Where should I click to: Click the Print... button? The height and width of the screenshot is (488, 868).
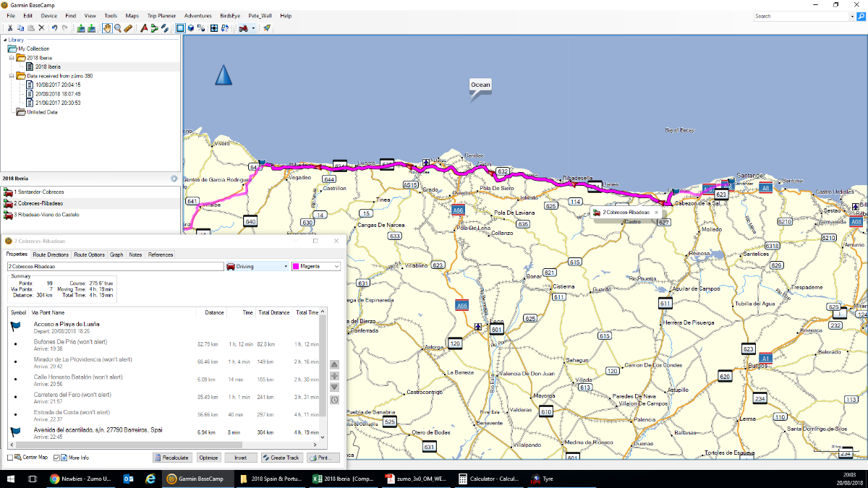point(323,458)
